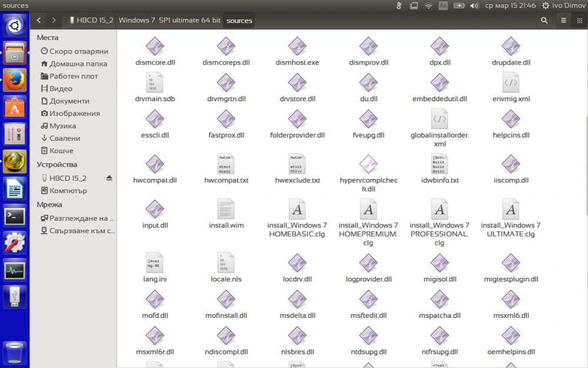Select install_Windows 7 ULTIMATE.clg file
588x368 pixels.
pos(511,218)
